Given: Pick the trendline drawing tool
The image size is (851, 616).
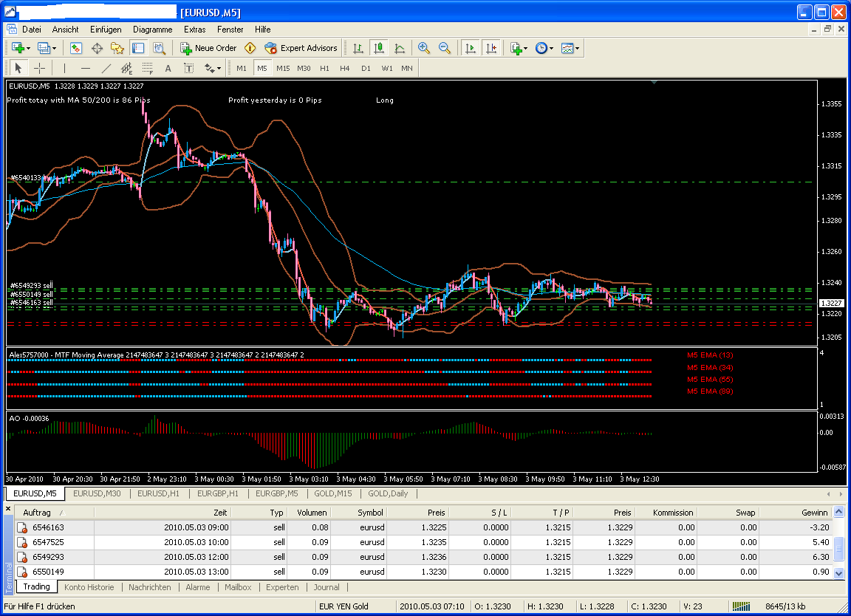Looking at the screenshot, I should 106,68.
